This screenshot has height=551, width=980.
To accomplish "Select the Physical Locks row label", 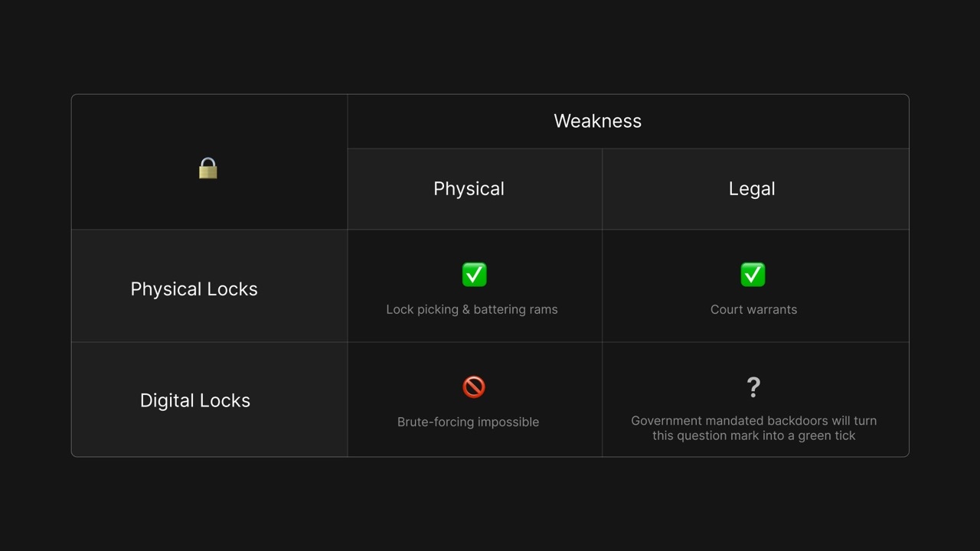I will pyautogui.click(x=194, y=289).
